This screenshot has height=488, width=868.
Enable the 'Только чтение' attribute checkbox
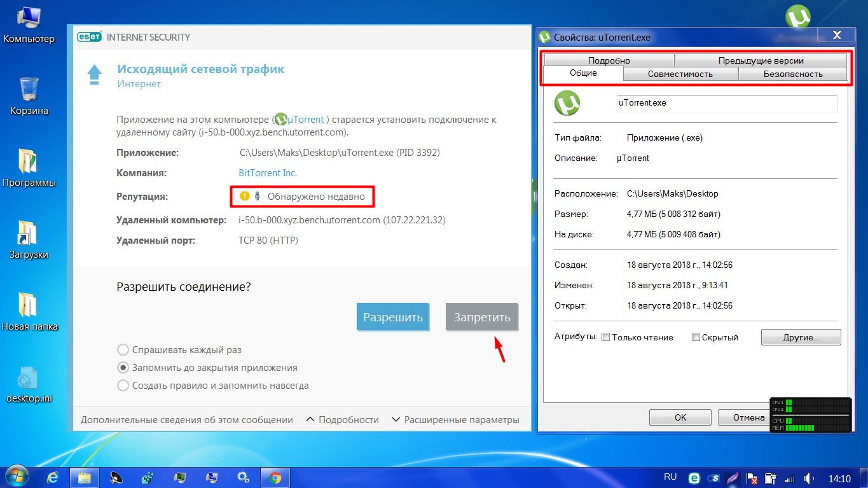606,337
